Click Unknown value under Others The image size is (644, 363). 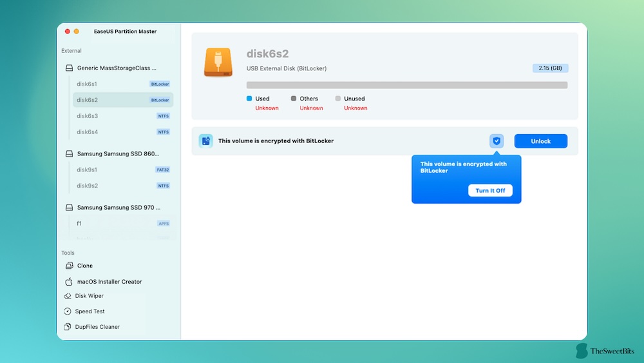(x=311, y=108)
